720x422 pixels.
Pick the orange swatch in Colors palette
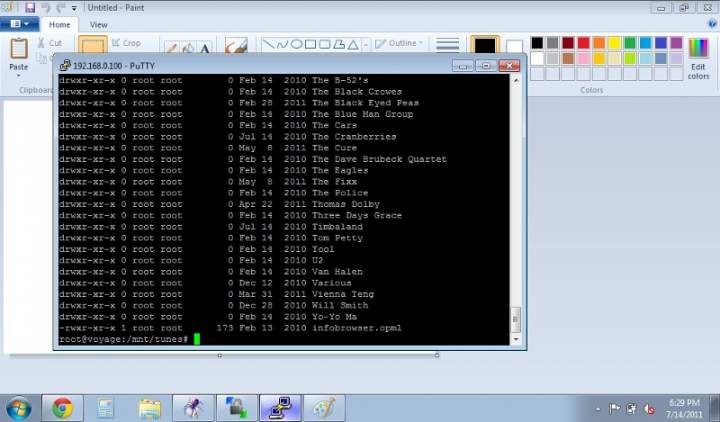click(599, 43)
